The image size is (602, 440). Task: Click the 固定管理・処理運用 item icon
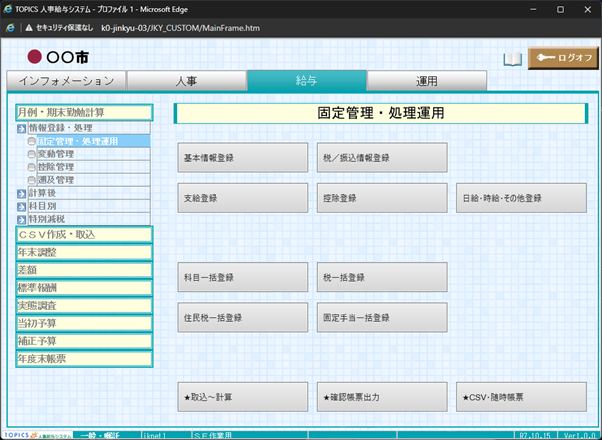[x=32, y=142]
